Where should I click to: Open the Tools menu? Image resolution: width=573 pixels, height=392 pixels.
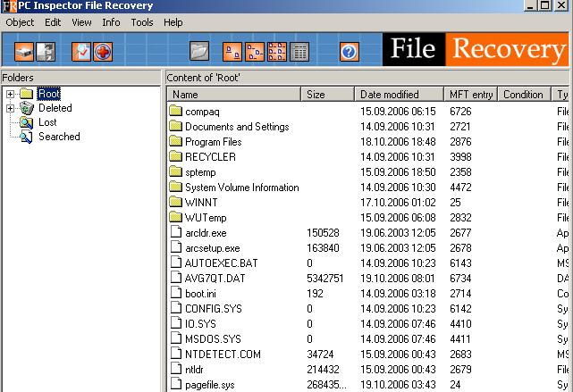142,22
